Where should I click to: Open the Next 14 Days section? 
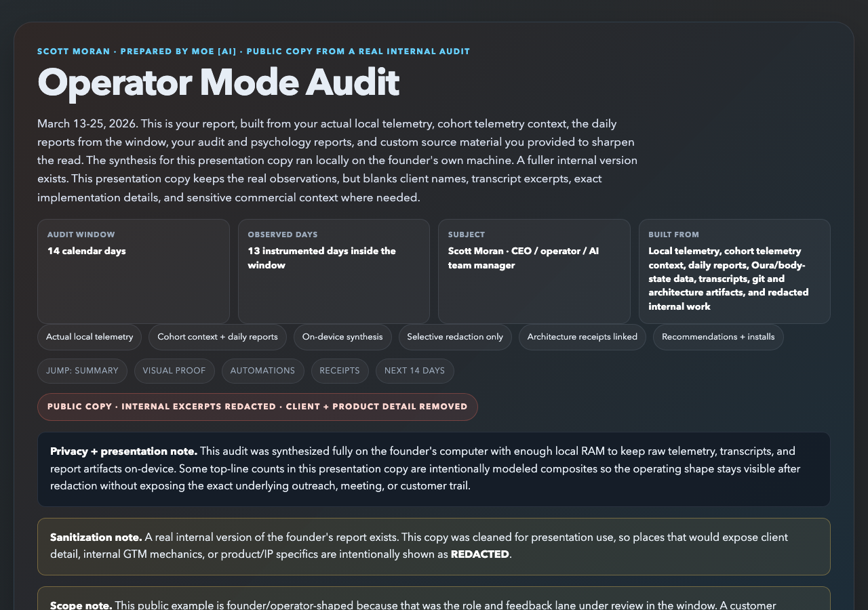(414, 371)
